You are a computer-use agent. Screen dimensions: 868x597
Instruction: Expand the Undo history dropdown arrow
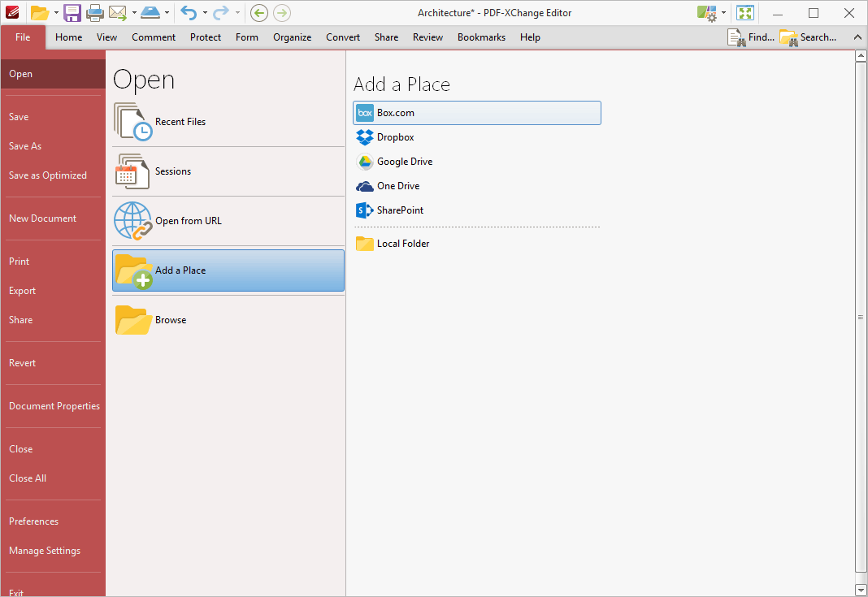(205, 13)
